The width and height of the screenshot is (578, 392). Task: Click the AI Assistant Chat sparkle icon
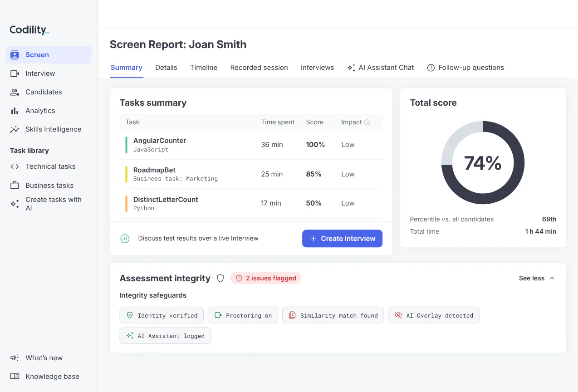pyautogui.click(x=351, y=68)
